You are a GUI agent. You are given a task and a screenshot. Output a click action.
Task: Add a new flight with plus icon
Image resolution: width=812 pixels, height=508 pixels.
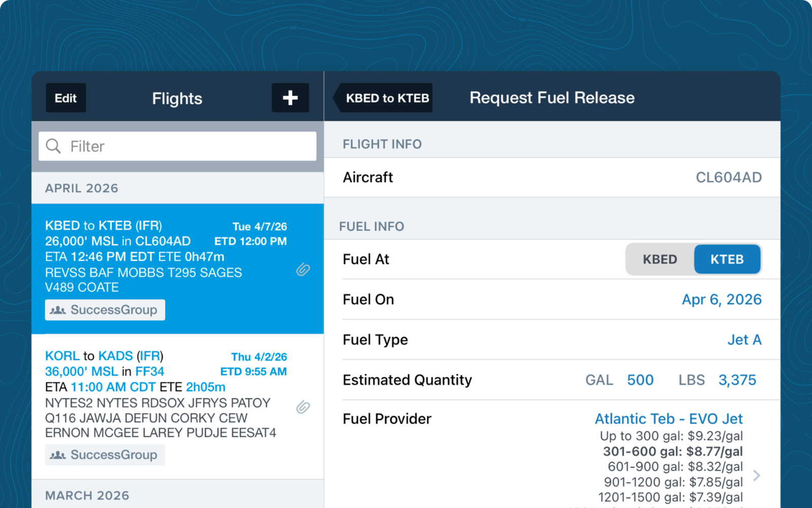pos(290,98)
